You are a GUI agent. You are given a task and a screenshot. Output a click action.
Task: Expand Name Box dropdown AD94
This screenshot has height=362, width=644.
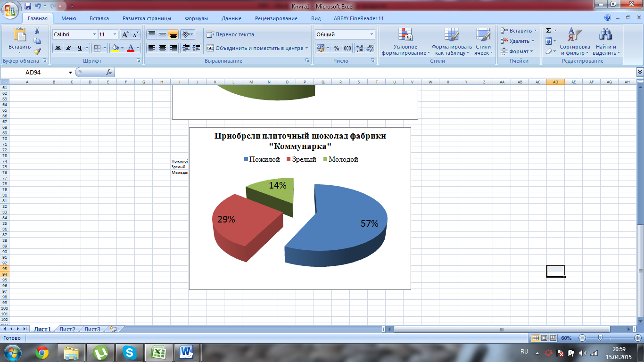click(71, 72)
